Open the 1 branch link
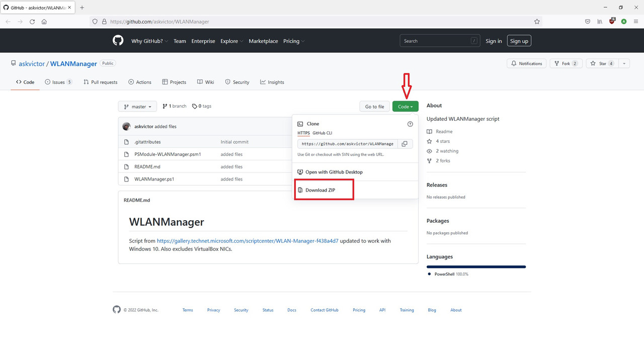The image size is (644, 352). point(175,106)
